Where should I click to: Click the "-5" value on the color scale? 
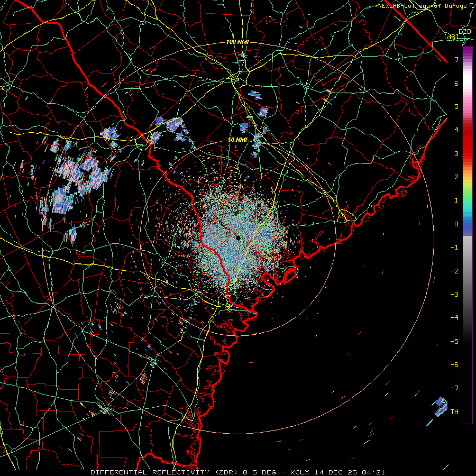pyautogui.click(x=454, y=342)
